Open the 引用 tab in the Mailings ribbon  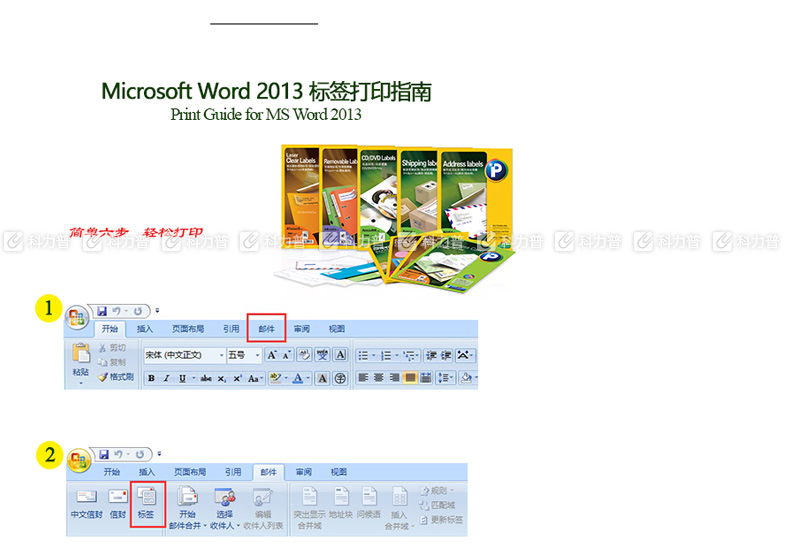click(233, 472)
